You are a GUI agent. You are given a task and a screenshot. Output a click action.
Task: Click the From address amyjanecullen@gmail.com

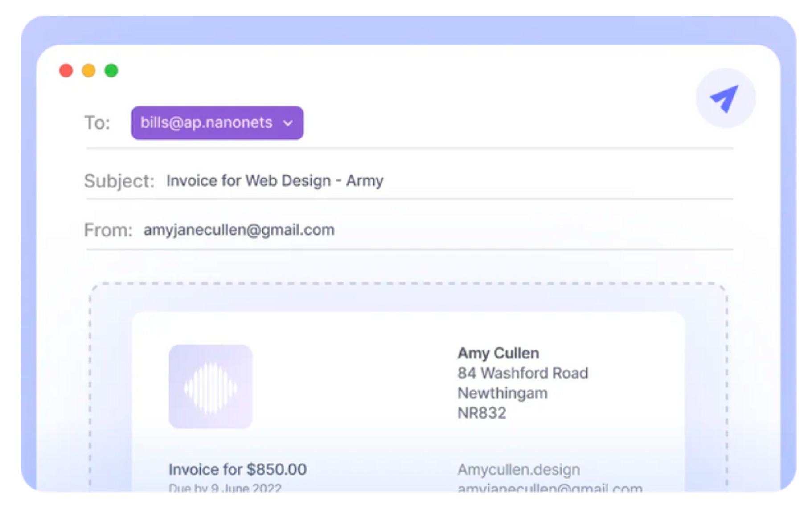(239, 230)
